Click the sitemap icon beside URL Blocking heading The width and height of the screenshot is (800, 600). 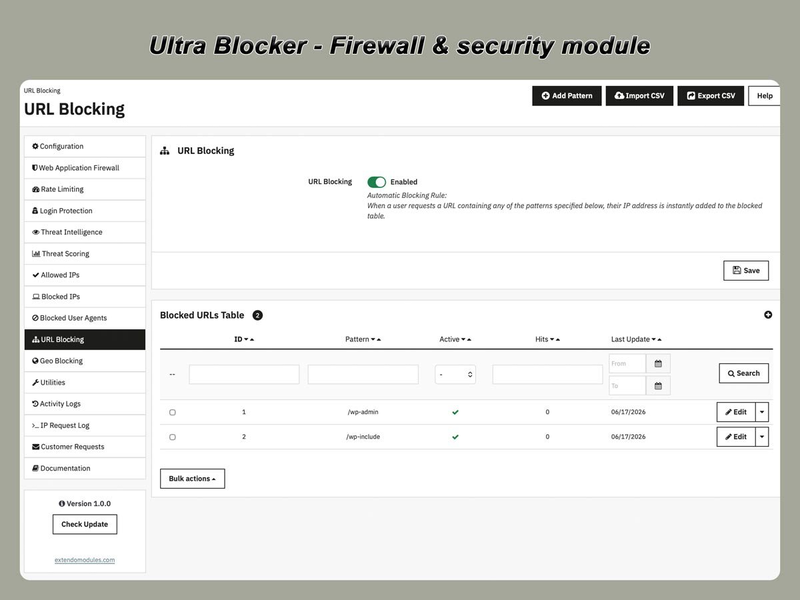pos(164,151)
